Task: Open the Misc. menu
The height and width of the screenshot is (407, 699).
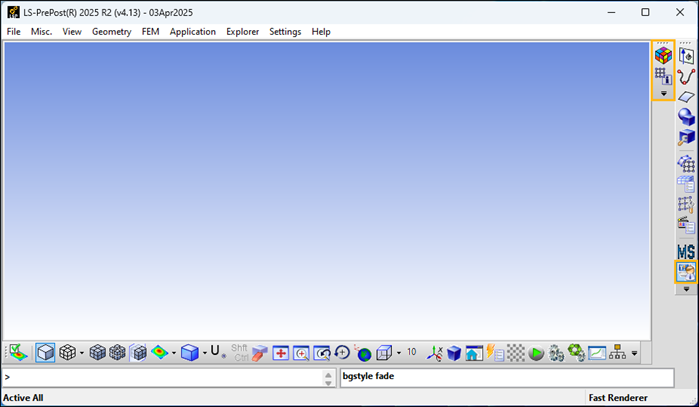Action: [41, 32]
